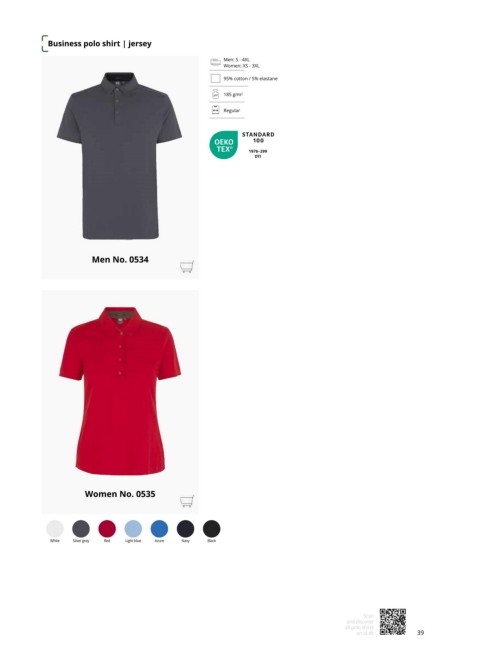The width and height of the screenshot is (480, 648).
Task: Select the Silver grey color swatch
Action: pos(81,529)
